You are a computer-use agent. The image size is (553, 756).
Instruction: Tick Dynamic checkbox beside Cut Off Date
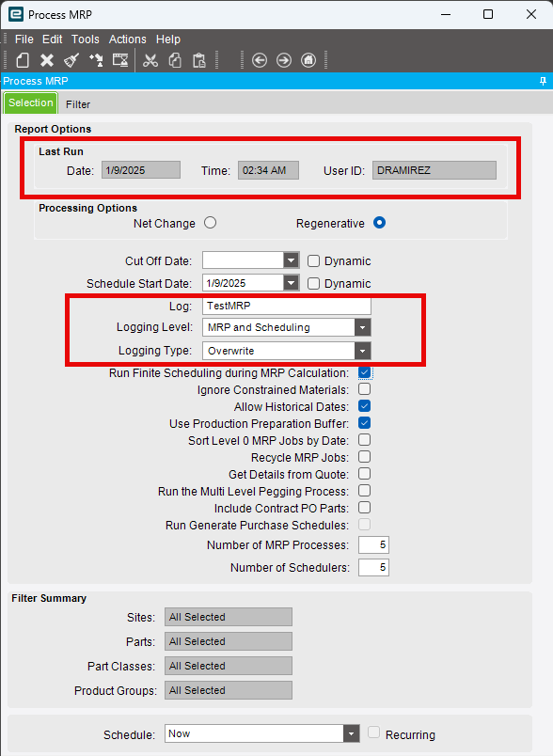tap(313, 260)
